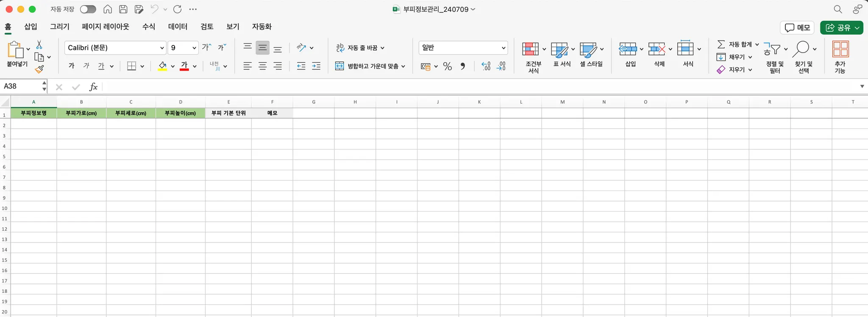Apply cell borders with the border icon
Image resolution: width=868 pixels, height=317 pixels.
(131, 66)
